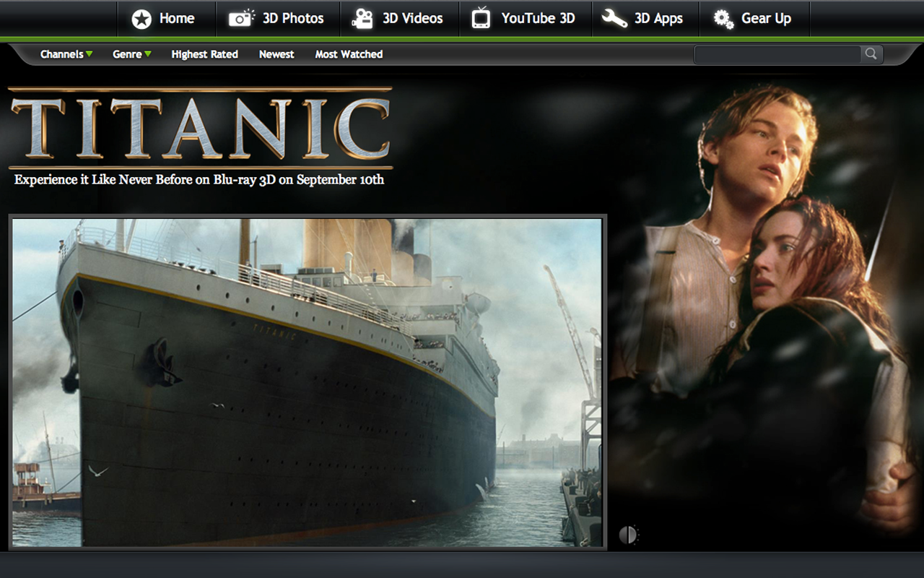Click the Home star icon
The image size is (924, 578).
tap(141, 19)
